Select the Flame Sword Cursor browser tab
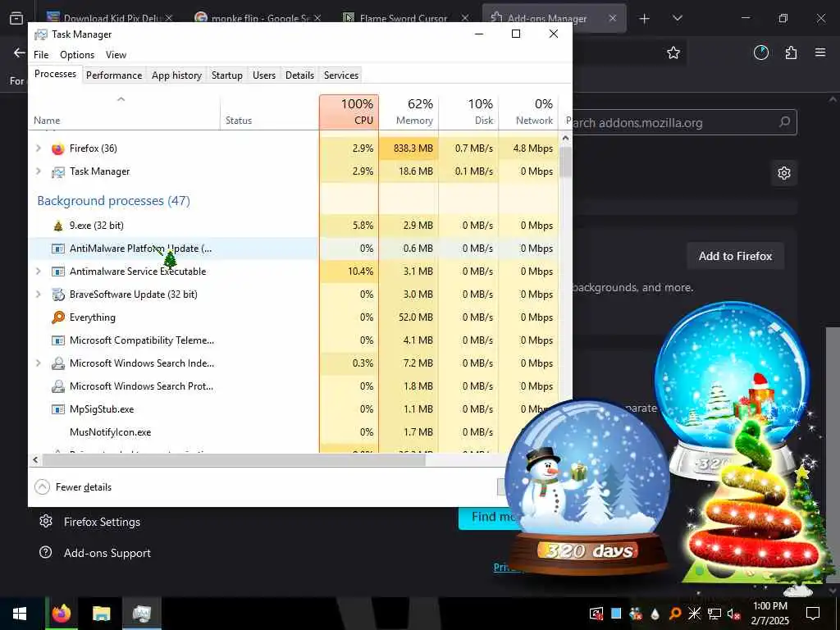The width and height of the screenshot is (840, 630). pos(406,18)
